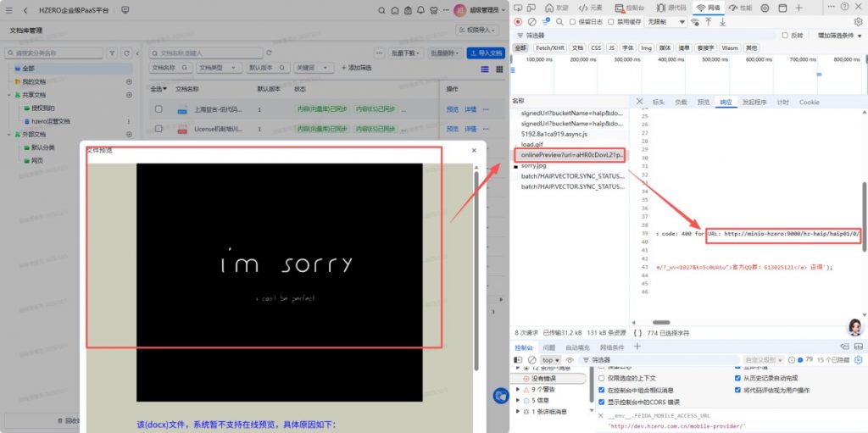Select the Fetch/XHR filter tab

point(550,48)
